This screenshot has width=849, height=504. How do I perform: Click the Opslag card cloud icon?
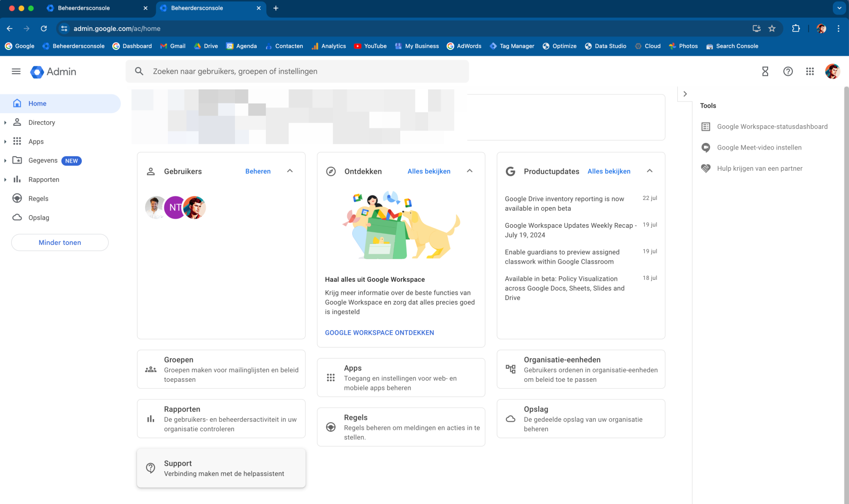510,419
